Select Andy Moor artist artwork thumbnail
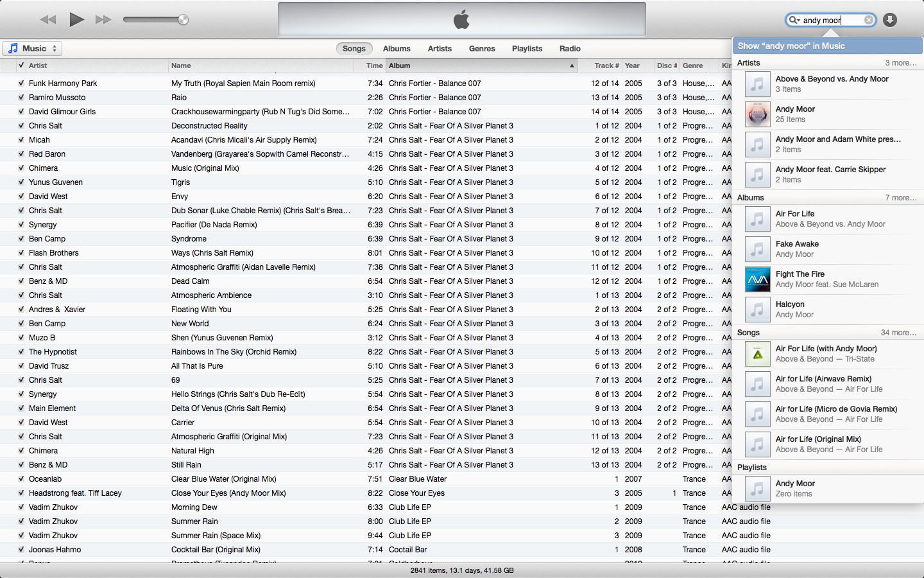The width and height of the screenshot is (924, 578). [758, 114]
